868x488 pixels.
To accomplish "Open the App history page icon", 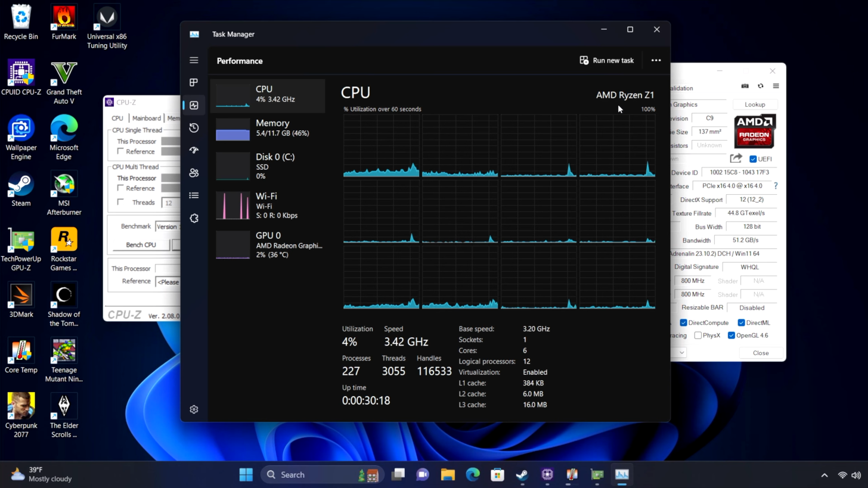I will (194, 128).
